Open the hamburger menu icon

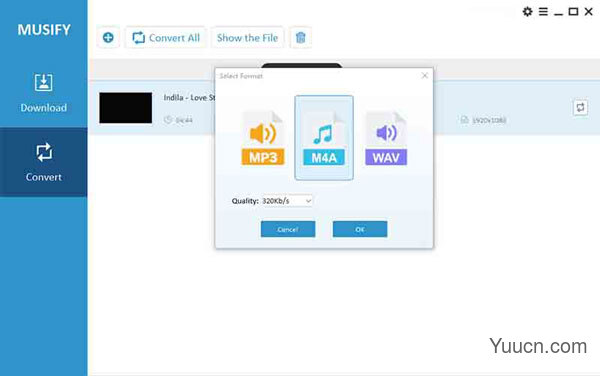[x=543, y=12]
